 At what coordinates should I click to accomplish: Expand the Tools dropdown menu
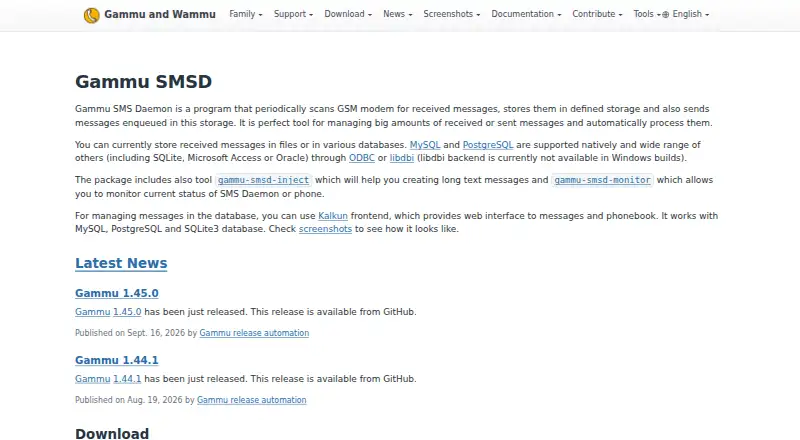tap(646, 14)
